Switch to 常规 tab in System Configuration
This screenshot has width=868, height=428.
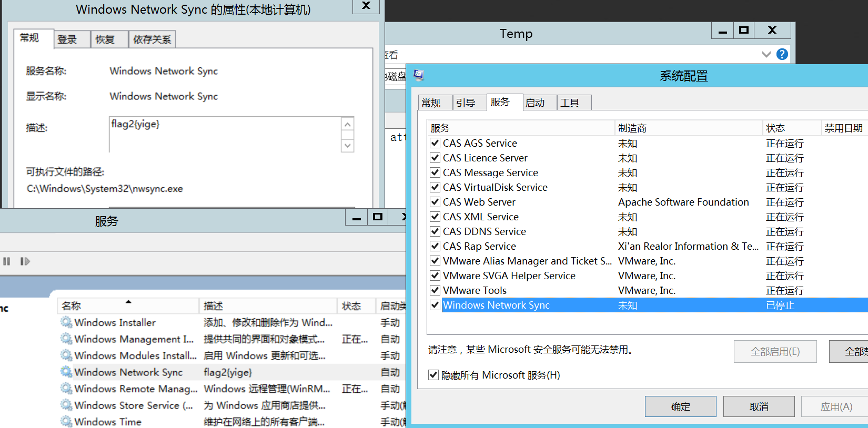point(435,103)
